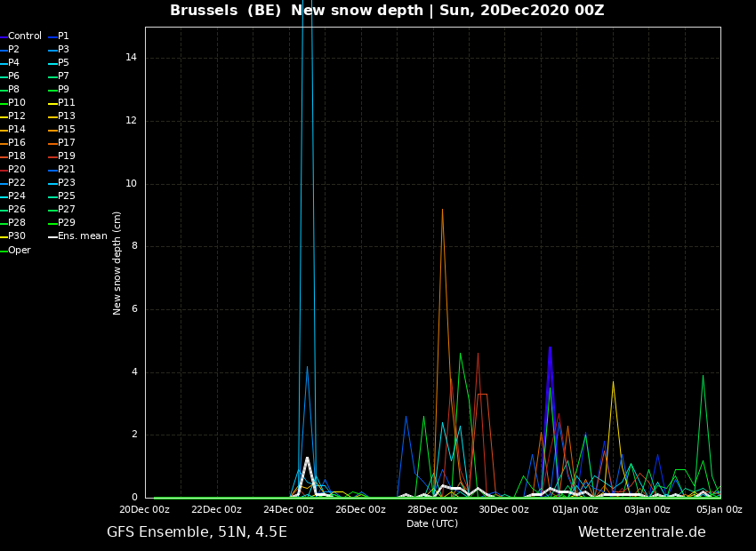Viewport: 756px width, 551px height.
Task: Click the '22Dec 00z' date label
Action: coord(216,509)
